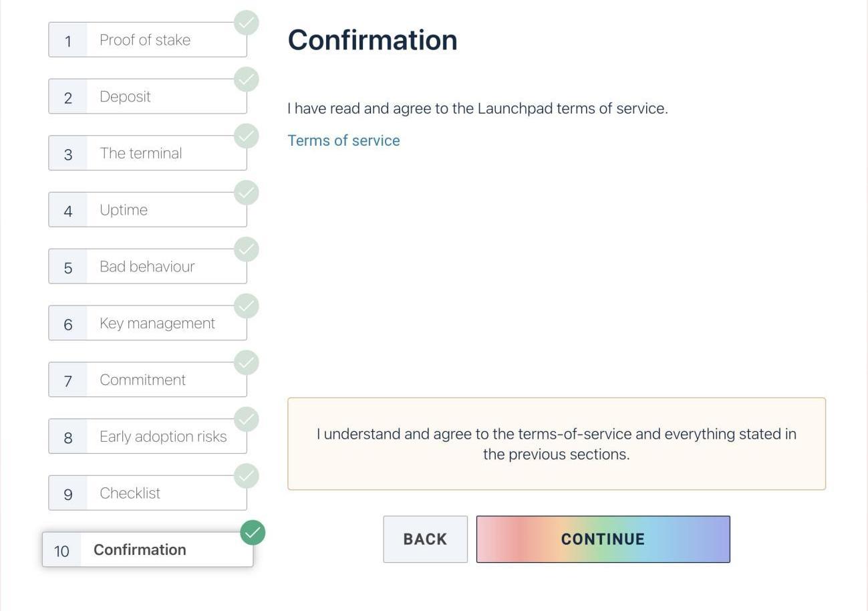Select the Confirmation step 10 item
The width and height of the screenshot is (868, 611).
click(148, 550)
